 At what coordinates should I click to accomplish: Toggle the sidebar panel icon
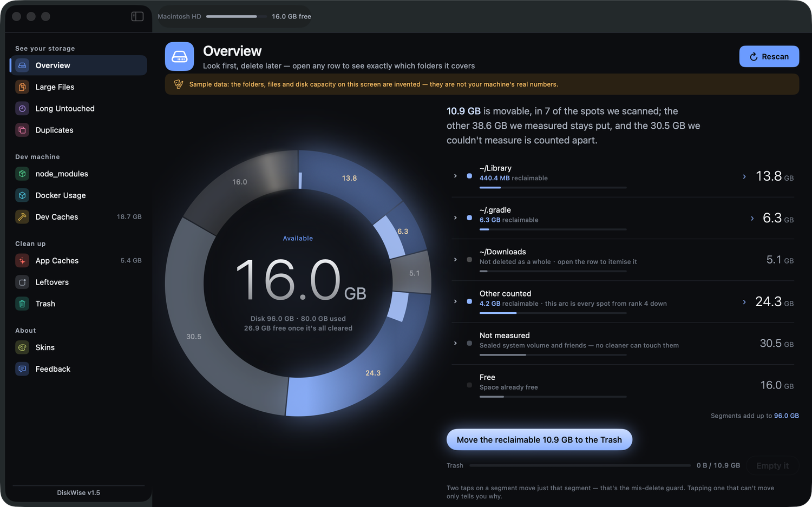click(x=137, y=16)
